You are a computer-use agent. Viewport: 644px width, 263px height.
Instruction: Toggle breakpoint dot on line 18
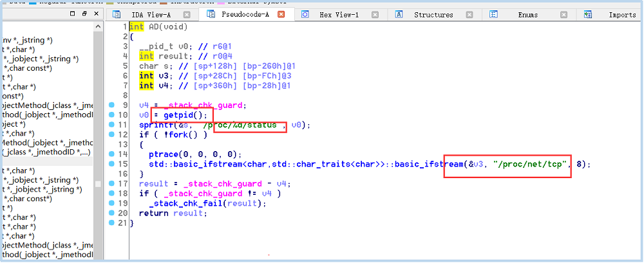[111, 194]
